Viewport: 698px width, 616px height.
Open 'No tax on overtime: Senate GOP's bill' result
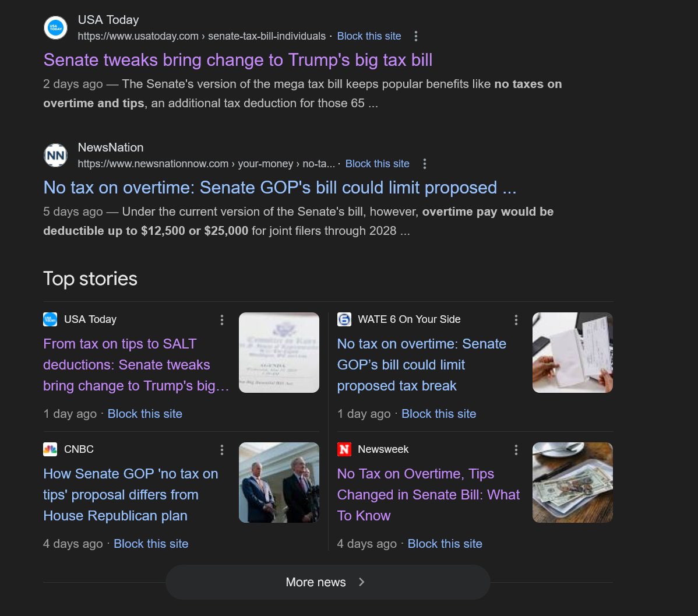(280, 188)
